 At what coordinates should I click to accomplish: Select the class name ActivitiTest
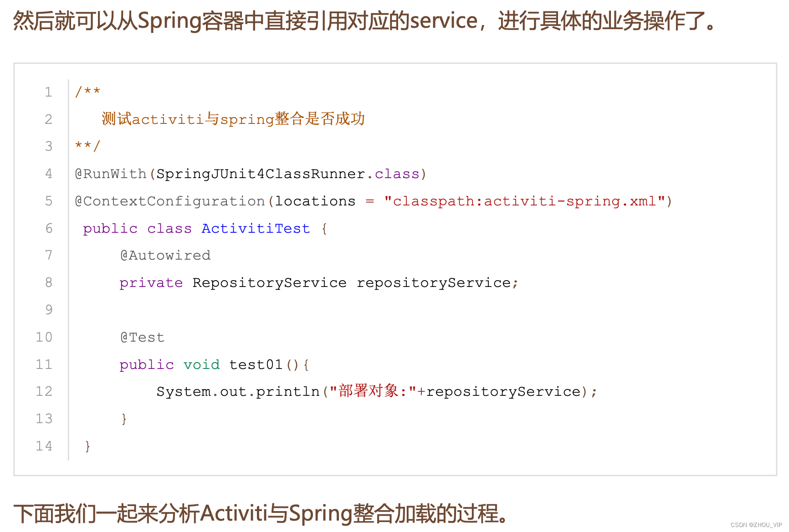point(255,228)
